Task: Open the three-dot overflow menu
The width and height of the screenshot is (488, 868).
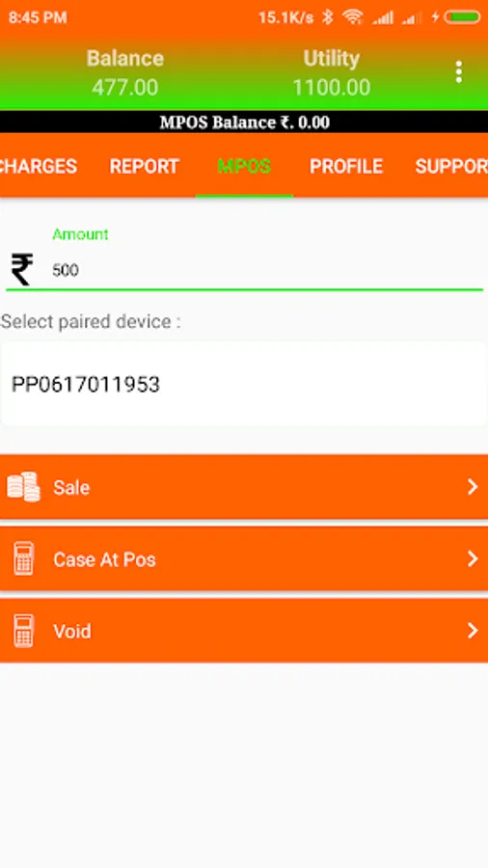Action: (458, 72)
